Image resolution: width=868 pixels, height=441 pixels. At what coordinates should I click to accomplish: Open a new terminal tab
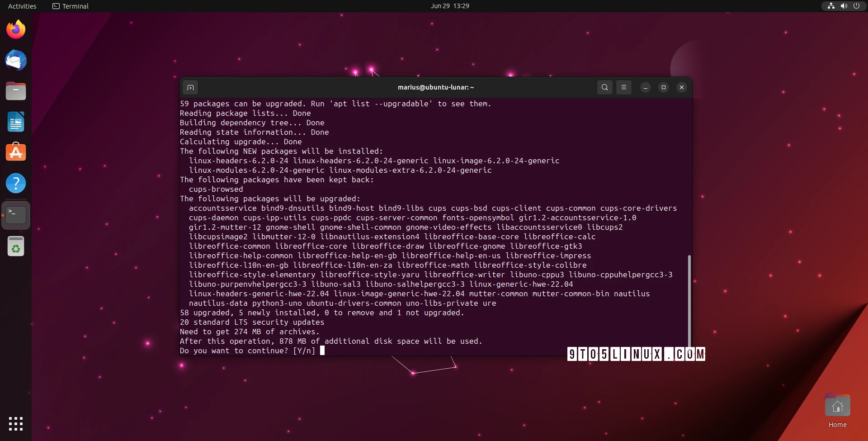click(x=190, y=87)
